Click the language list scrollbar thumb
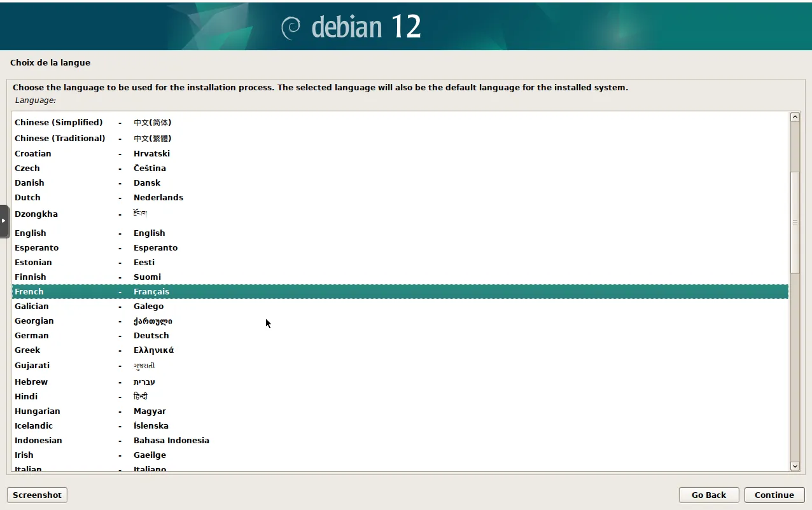The height and width of the screenshot is (510, 812). [x=795, y=223]
